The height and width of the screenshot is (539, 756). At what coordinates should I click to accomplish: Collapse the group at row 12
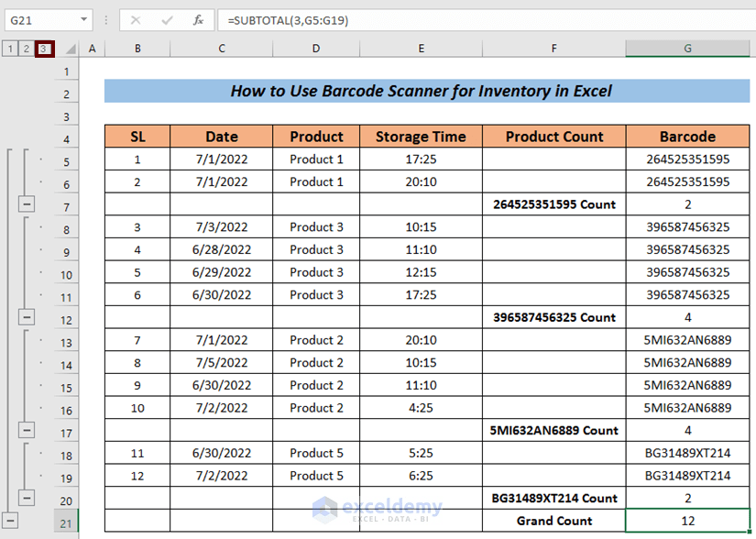coord(27,317)
